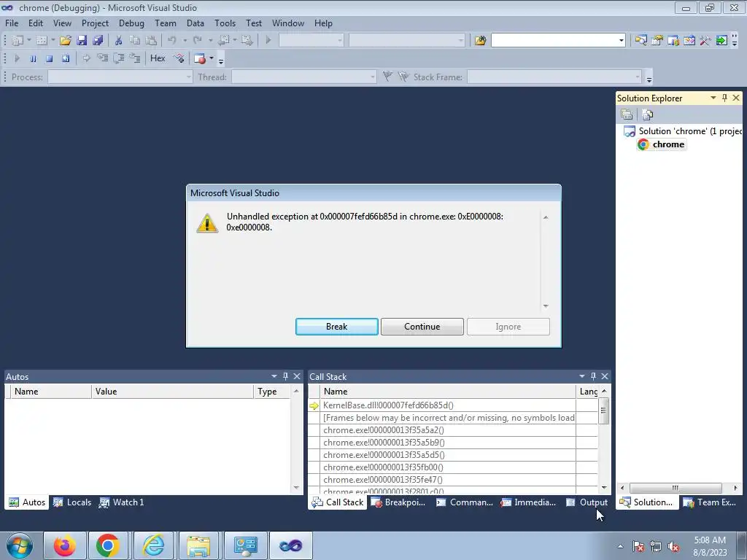Click the Undo arrow icon
747x560 pixels.
click(x=172, y=41)
